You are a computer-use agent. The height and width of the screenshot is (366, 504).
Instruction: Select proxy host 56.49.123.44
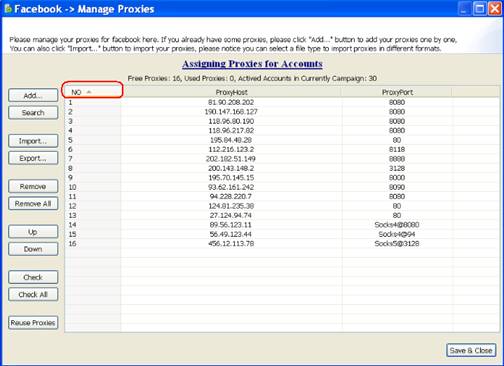[x=231, y=234]
